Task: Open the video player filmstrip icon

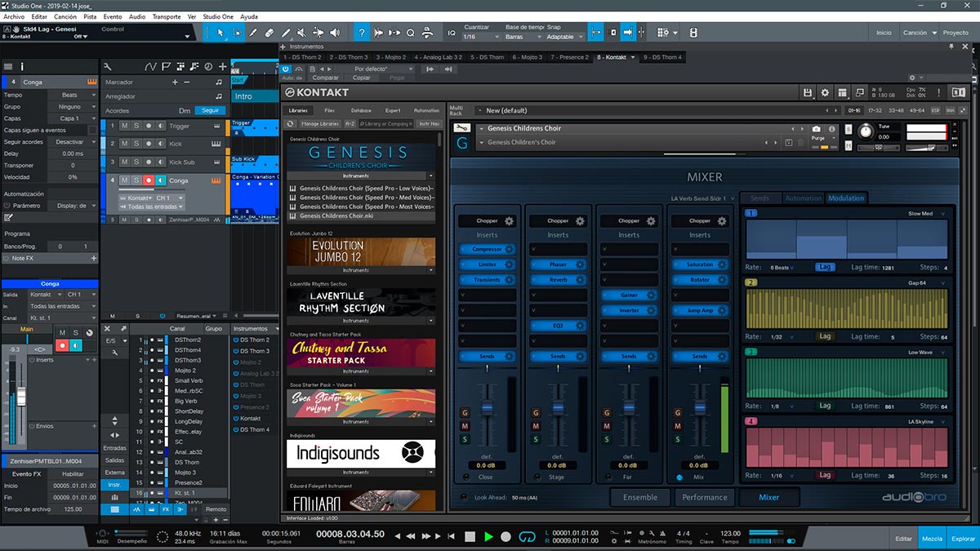Action: [693, 33]
